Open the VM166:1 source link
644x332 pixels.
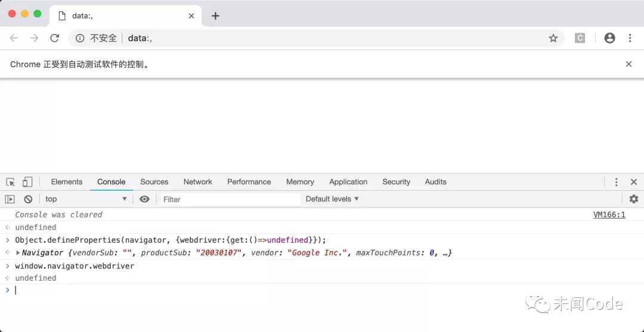[x=609, y=215]
